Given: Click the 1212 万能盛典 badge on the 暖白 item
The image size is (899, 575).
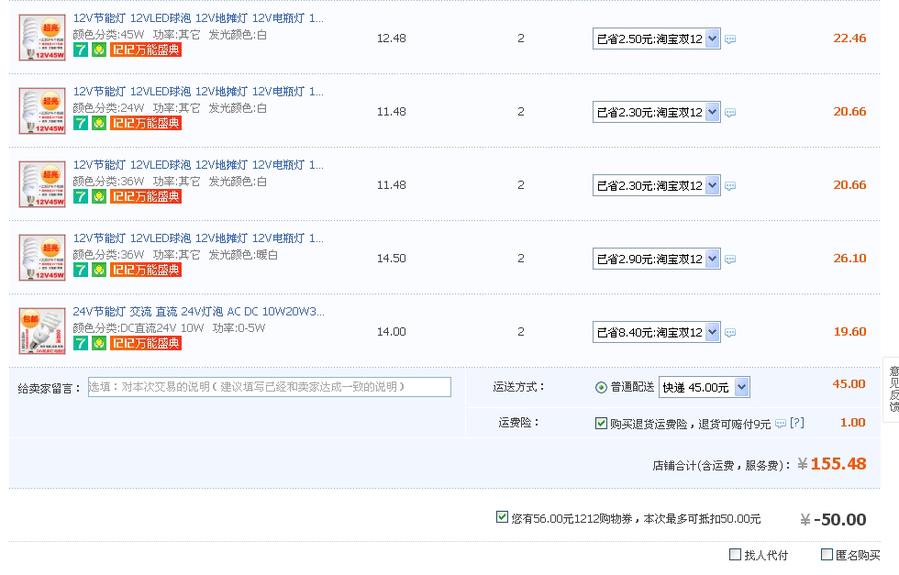Looking at the screenshot, I should pyautogui.click(x=145, y=270).
